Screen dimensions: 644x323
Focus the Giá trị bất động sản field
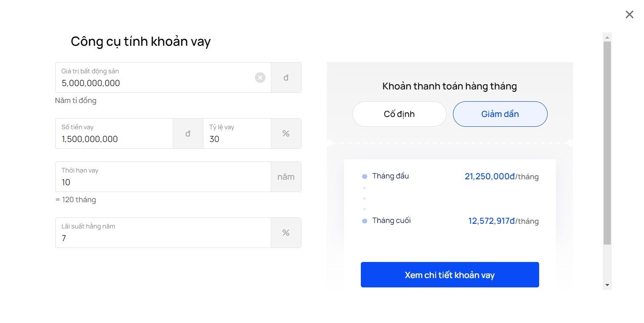163,78
